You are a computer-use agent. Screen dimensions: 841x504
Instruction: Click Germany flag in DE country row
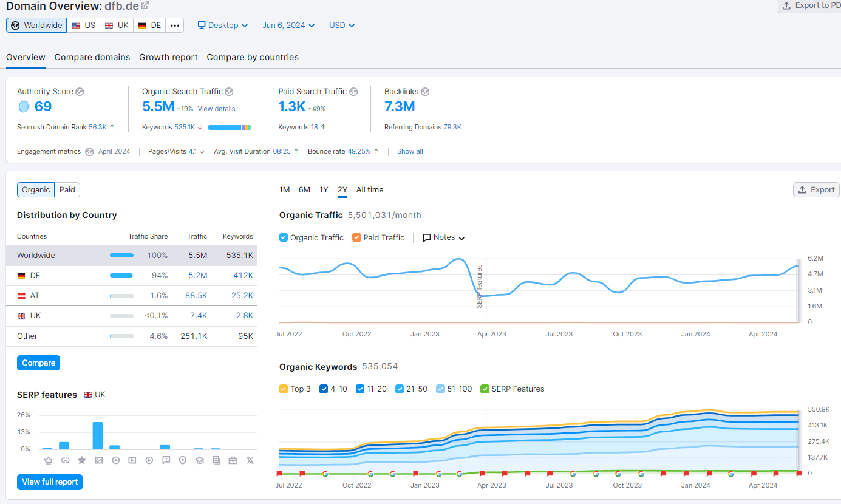21,276
